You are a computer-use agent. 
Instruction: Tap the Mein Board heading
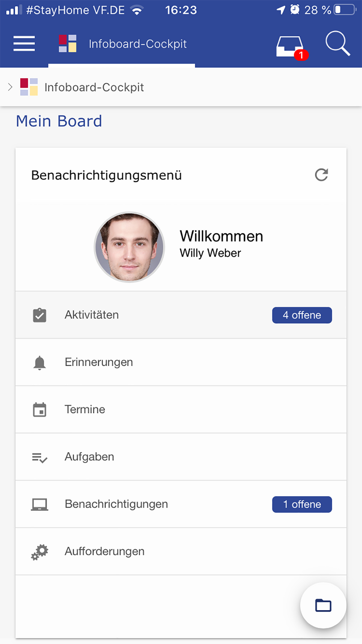tap(59, 121)
